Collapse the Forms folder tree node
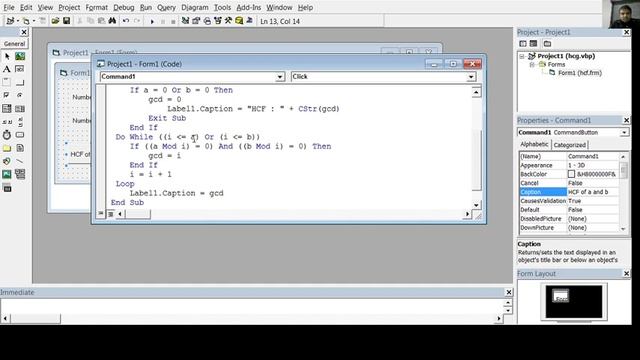Viewport: 640px width, 360px height. [x=532, y=64]
